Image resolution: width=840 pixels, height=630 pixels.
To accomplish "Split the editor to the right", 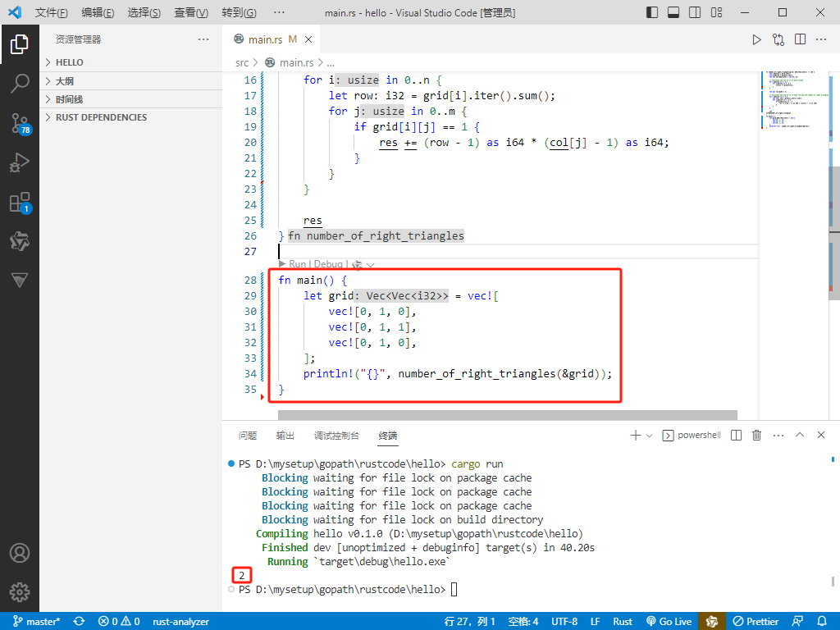I will pyautogui.click(x=801, y=39).
